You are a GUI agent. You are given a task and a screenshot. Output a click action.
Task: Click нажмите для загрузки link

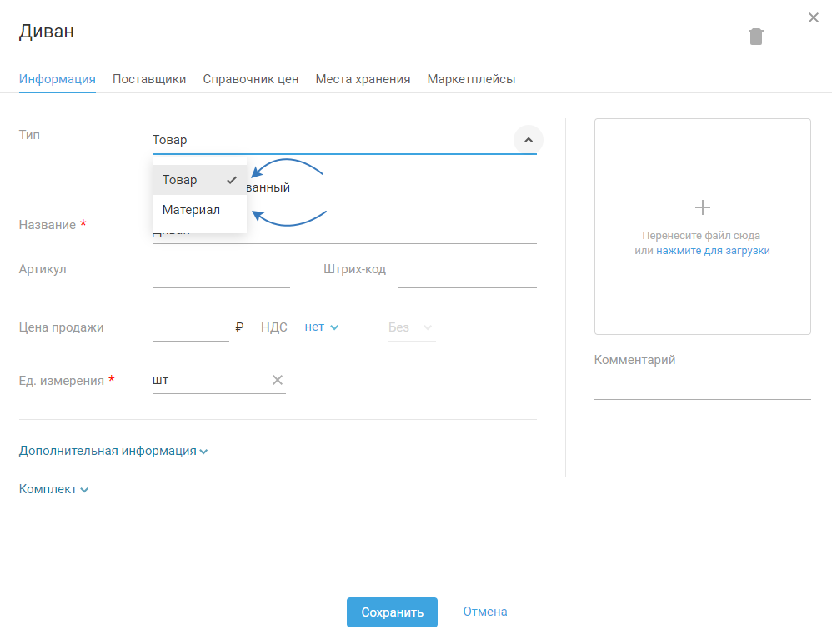point(713,250)
